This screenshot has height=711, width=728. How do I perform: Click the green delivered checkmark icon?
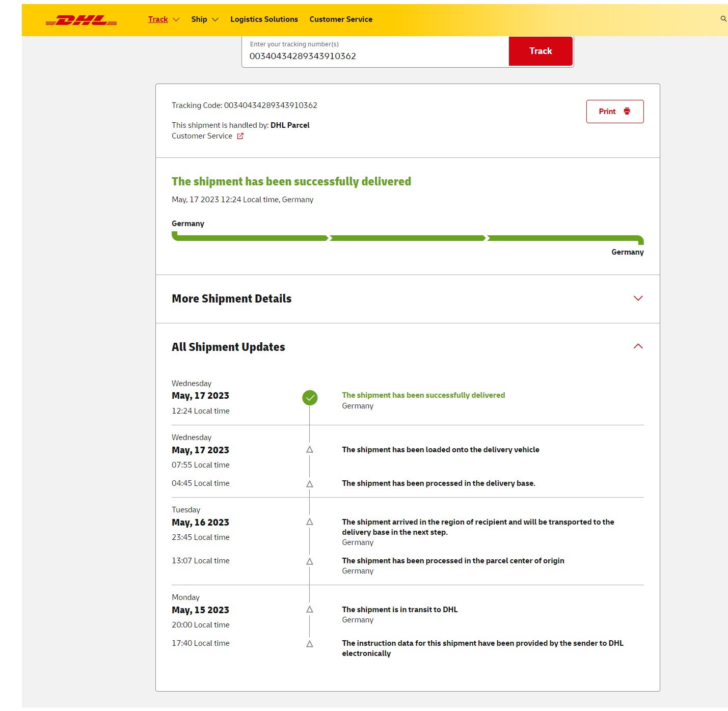(310, 398)
